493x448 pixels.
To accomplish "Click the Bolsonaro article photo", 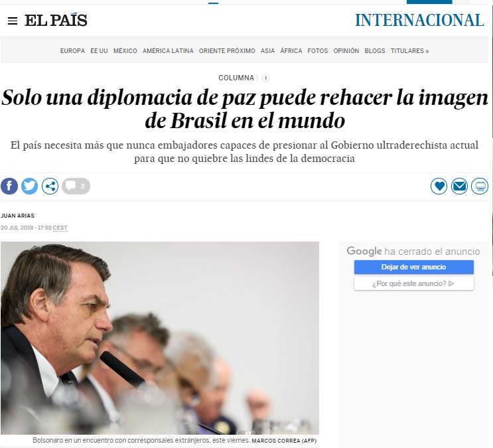I will [160, 338].
